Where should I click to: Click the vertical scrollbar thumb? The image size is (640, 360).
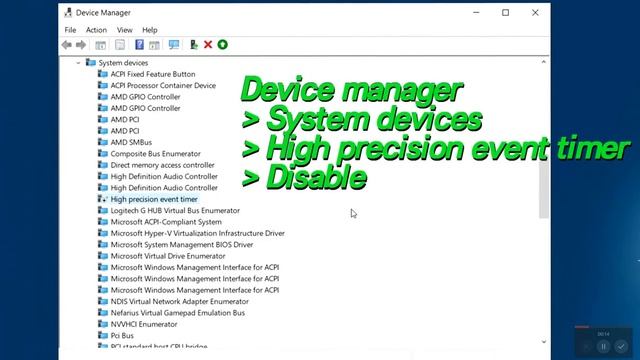click(544, 189)
